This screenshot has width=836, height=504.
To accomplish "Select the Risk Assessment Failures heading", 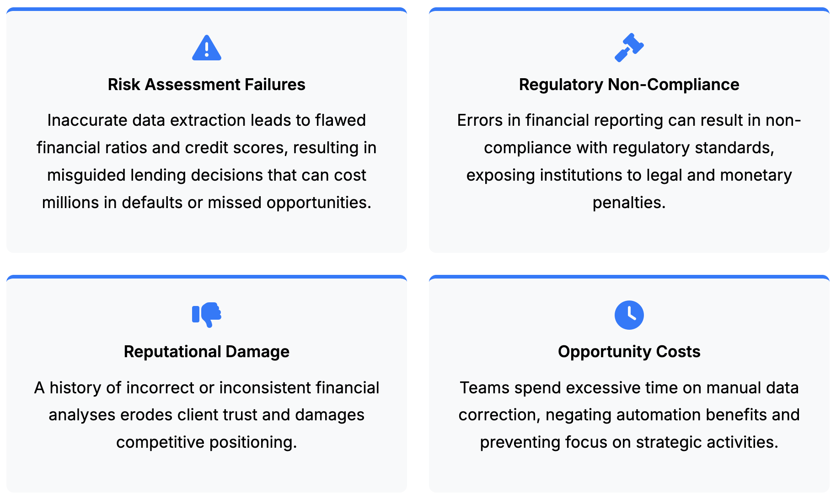I will tap(207, 85).
